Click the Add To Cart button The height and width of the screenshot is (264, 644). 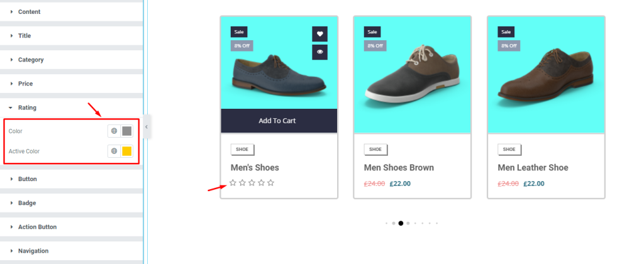coord(279,121)
